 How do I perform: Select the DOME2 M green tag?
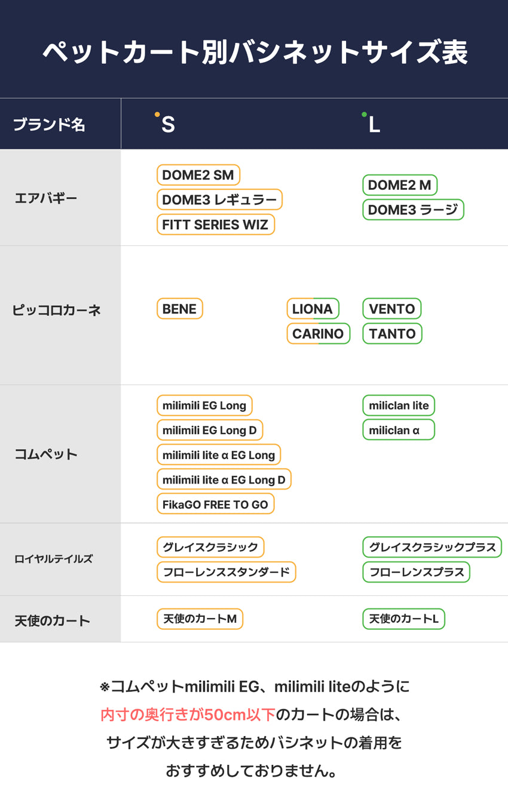click(x=400, y=185)
